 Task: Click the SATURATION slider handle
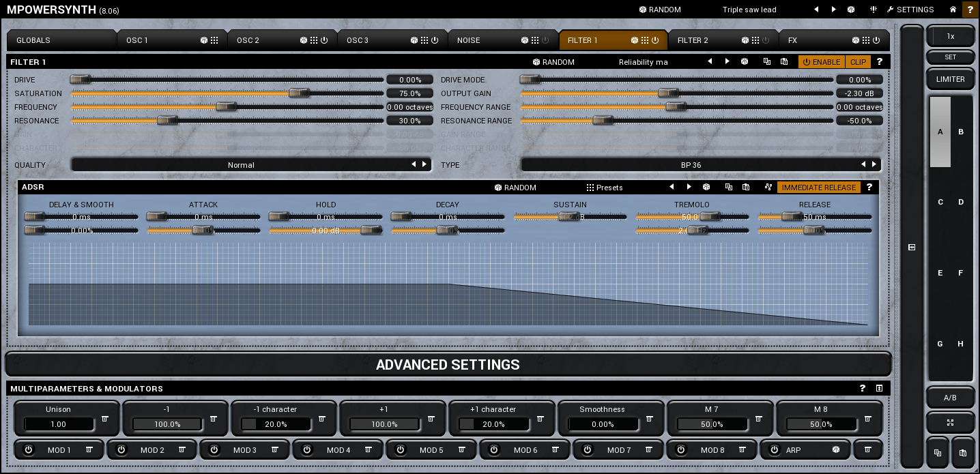[299, 93]
